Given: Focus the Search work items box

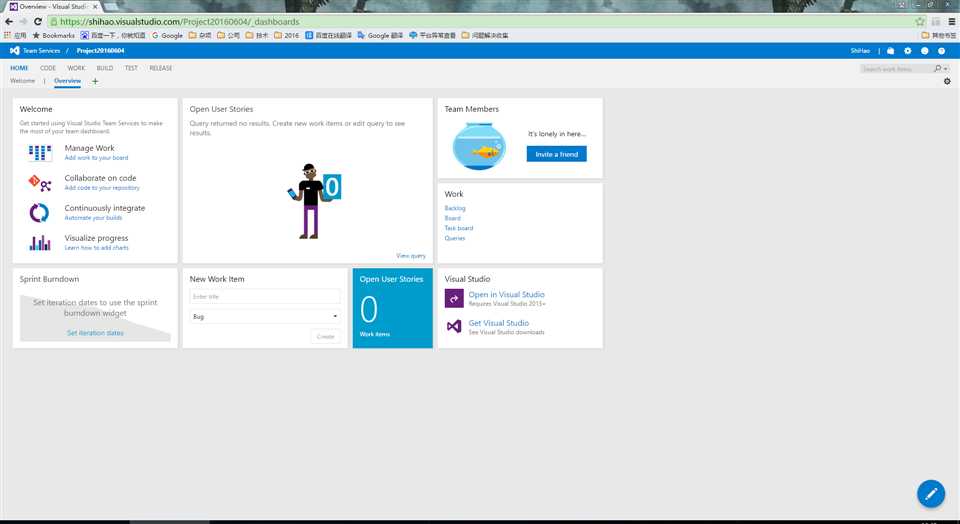Looking at the screenshot, I should [896, 69].
